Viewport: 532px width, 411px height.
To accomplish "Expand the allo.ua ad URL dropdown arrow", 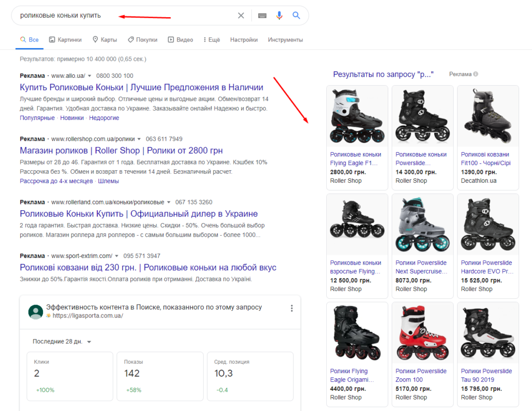I will [x=89, y=76].
